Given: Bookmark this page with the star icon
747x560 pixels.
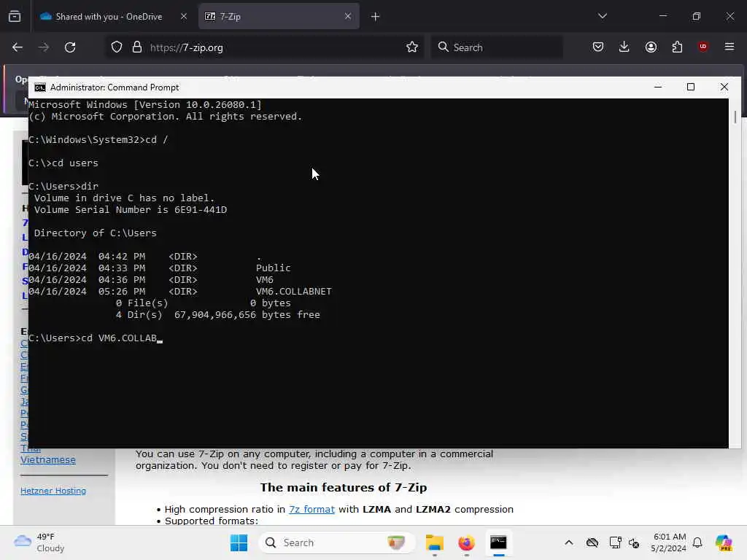Looking at the screenshot, I should 412,47.
